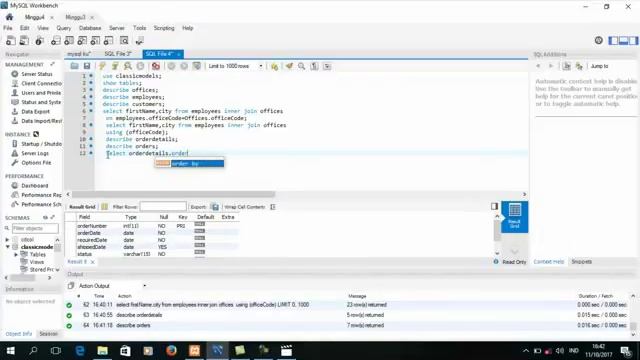Execute script with the lightning bolt icon
Viewport: 640px width, 360px height.
[x=102, y=66]
